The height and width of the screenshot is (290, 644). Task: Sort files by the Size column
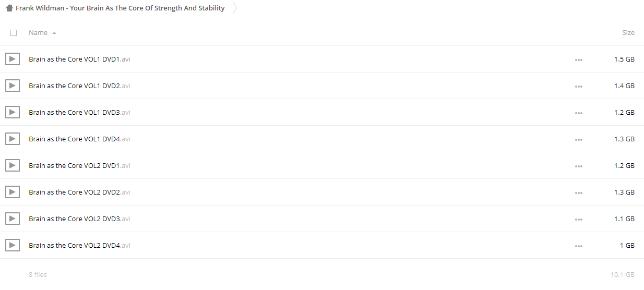pos(628,32)
